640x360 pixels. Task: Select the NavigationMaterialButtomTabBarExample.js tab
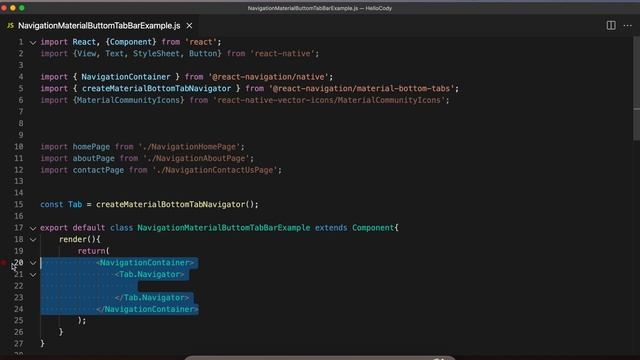tap(99, 26)
